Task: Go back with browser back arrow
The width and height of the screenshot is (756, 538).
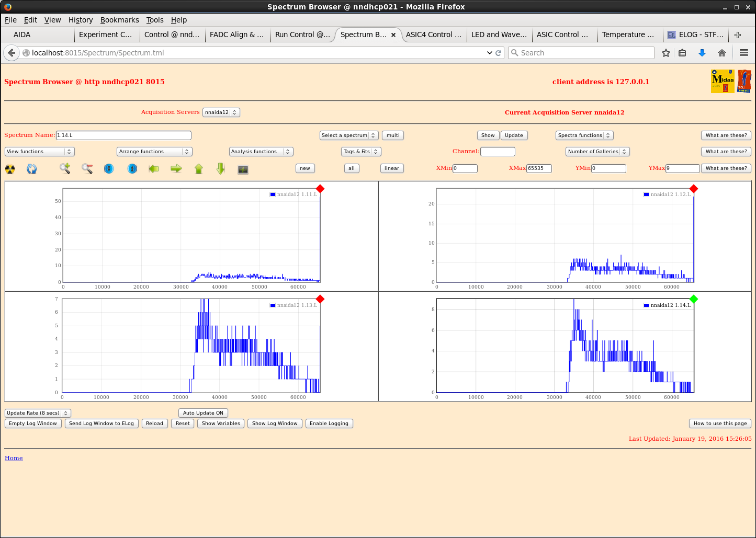Action: [x=12, y=53]
